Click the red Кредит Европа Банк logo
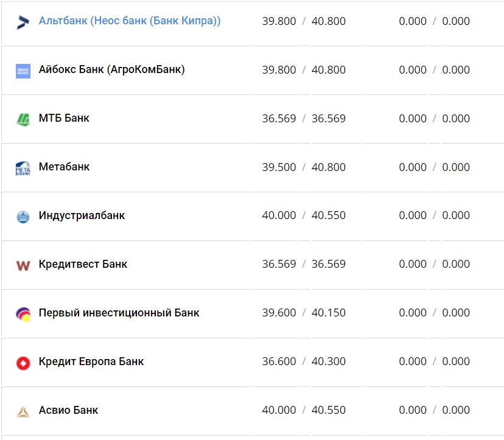The image size is (504, 440). (23, 363)
